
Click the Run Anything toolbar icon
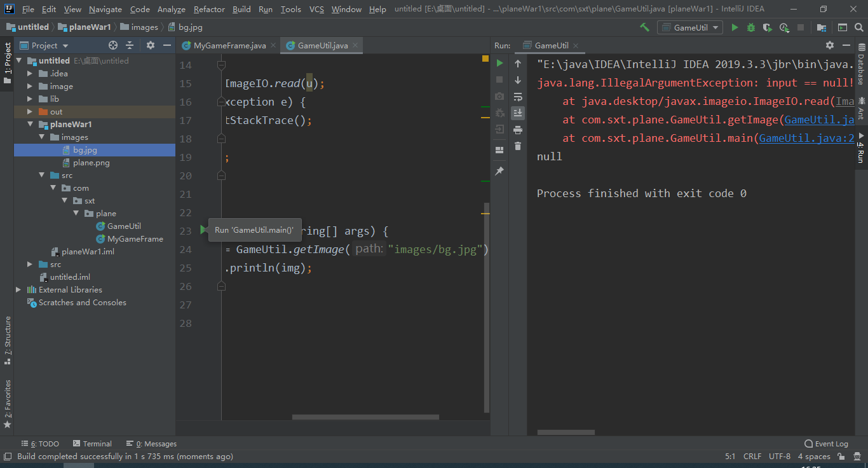click(x=843, y=27)
